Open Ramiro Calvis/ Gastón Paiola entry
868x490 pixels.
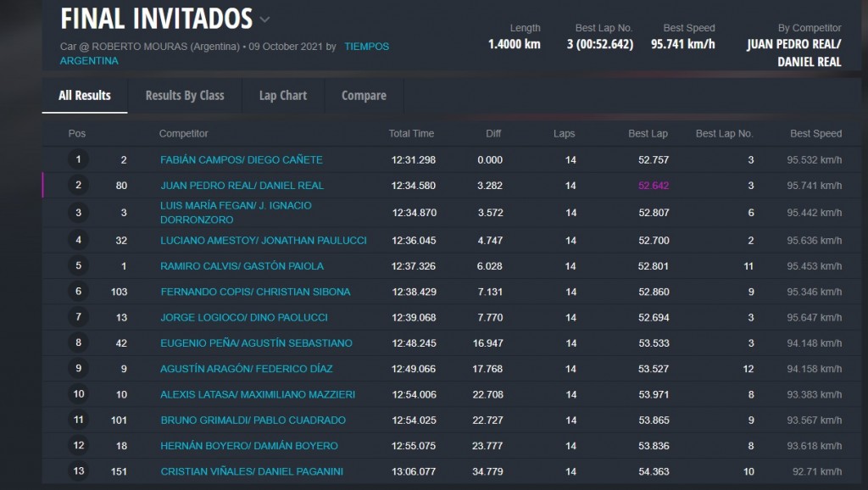242,266
